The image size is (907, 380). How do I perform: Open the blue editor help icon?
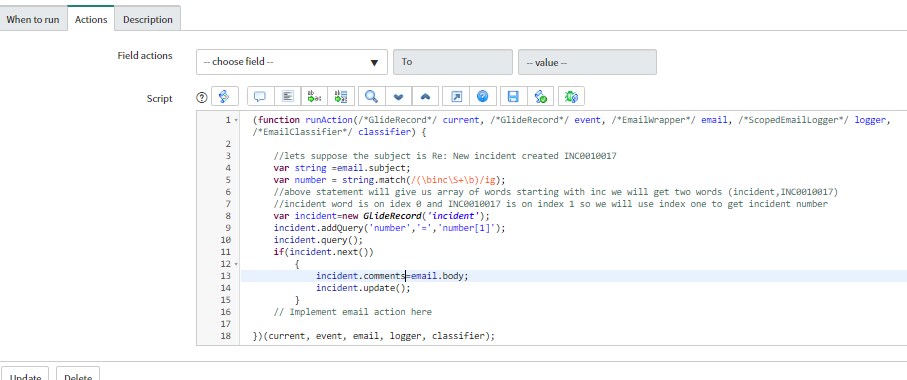click(x=482, y=96)
